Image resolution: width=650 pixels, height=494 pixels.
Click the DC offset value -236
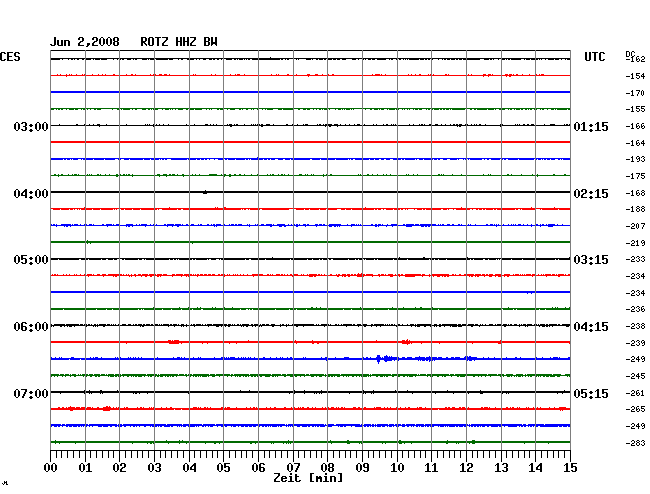(635, 309)
